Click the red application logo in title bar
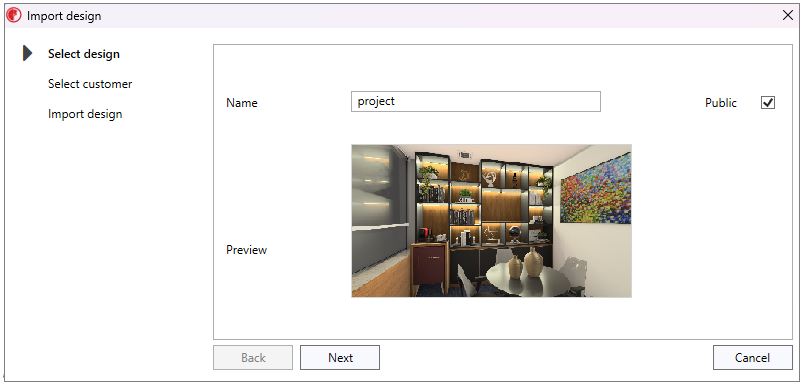The width and height of the screenshot is (803, 384). (14, 15)
